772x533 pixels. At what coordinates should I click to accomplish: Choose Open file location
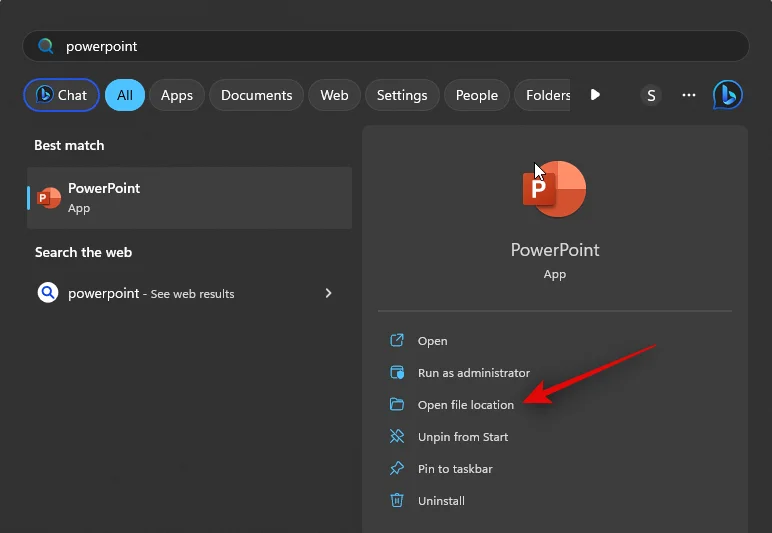[465, 405]
